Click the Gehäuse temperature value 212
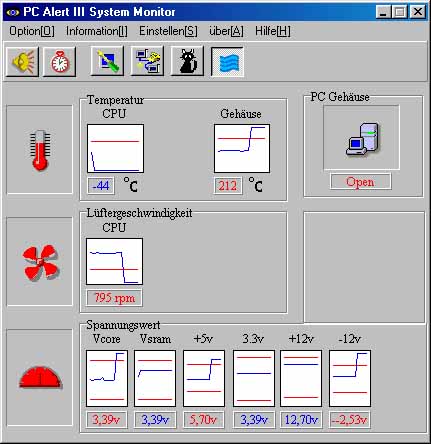The width and height of the screenshot is (431, 444). click(228, 186)
